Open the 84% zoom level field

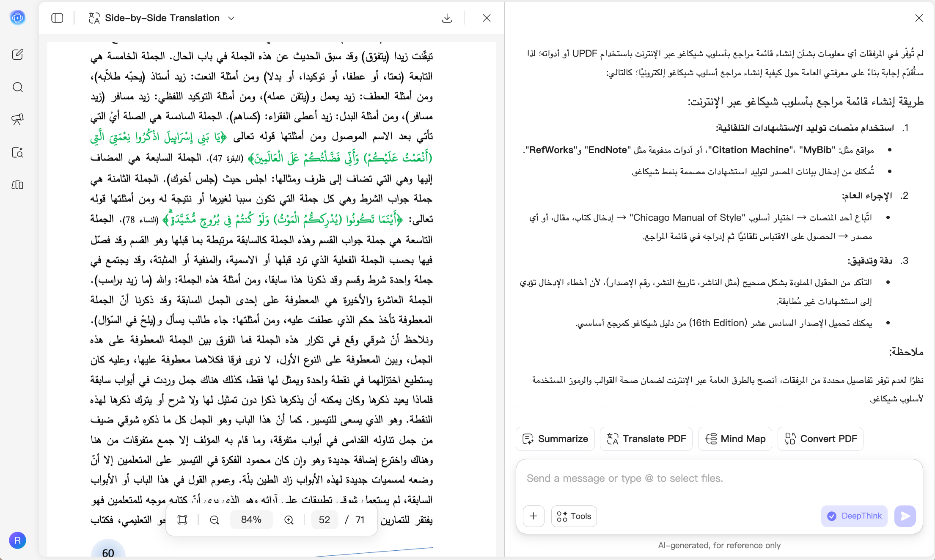[x=251, y=519]
